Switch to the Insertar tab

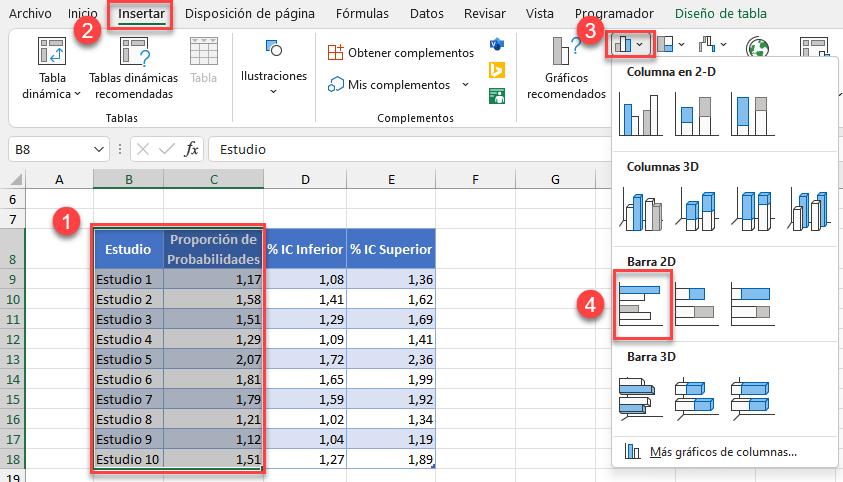(x=141, y=13)
